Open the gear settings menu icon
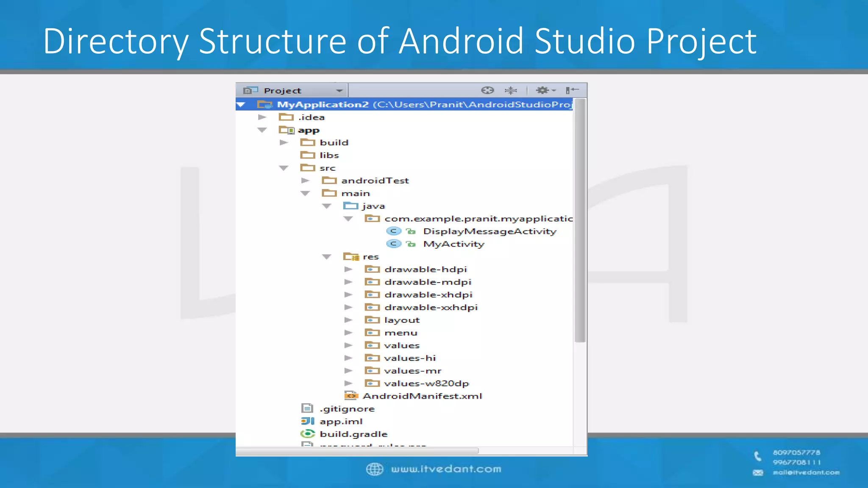The width and height of the screenshot is (868, 488). pos(545,90)
